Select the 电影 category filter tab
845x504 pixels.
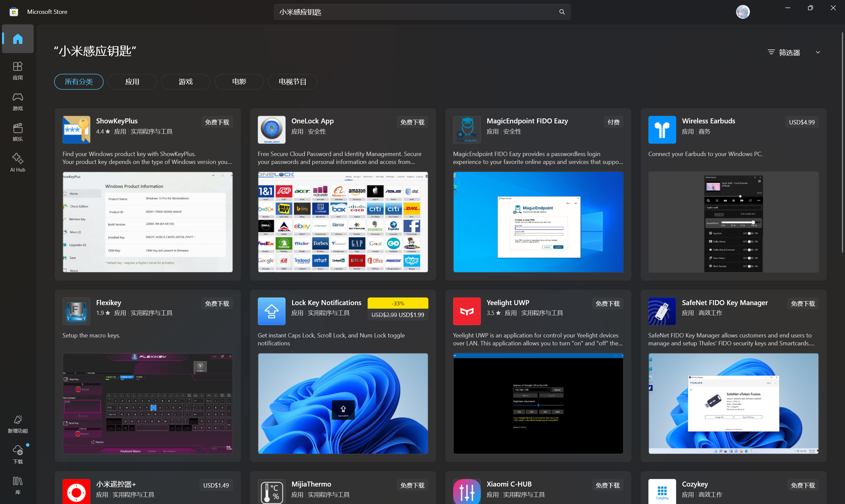tap(239, 82)
